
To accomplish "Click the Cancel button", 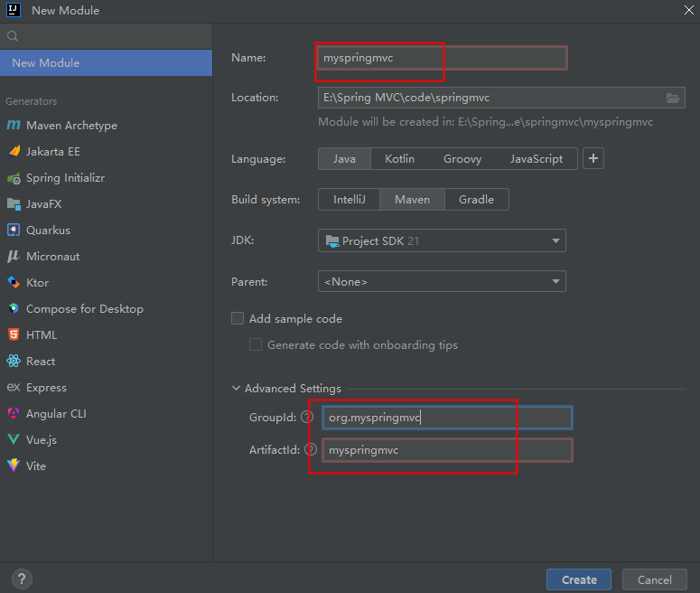I will tap(655, 579).
